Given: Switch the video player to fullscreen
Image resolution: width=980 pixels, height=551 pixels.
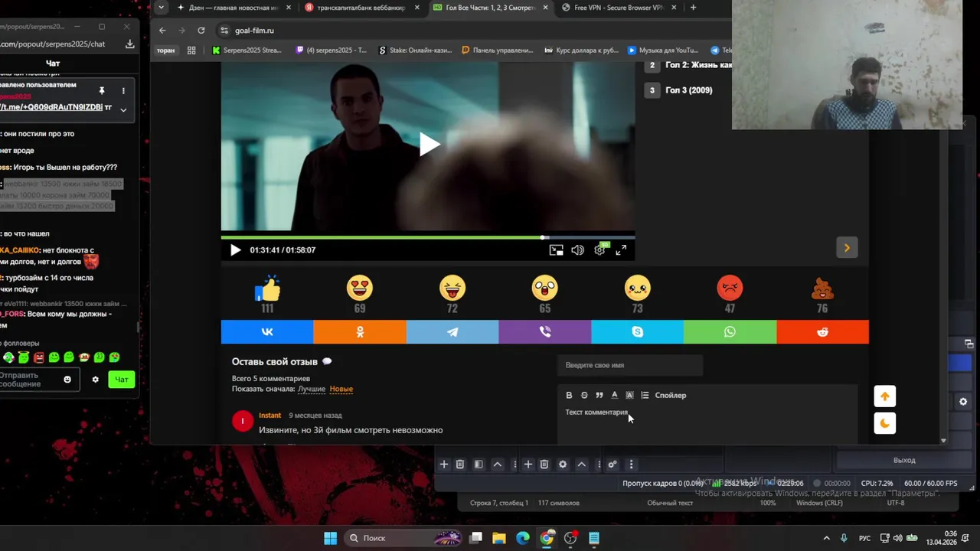Looking at the screenshot, I should click(x=621, y=250).
